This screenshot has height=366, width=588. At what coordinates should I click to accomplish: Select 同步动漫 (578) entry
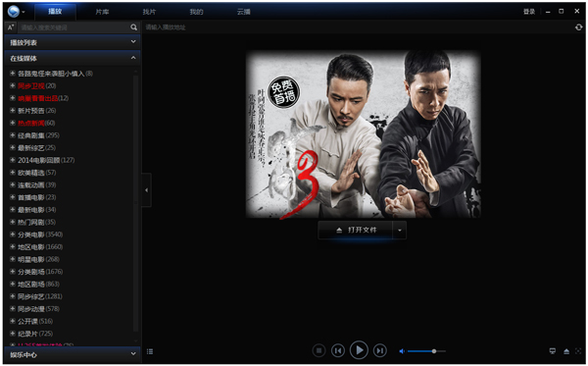coord(38,308)
